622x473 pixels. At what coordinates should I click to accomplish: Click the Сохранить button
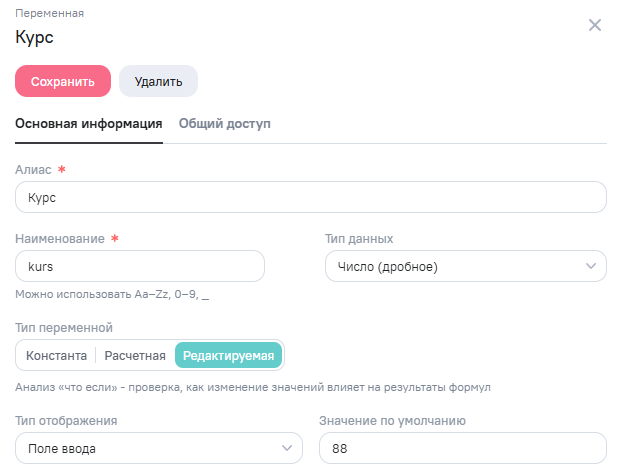63,82
